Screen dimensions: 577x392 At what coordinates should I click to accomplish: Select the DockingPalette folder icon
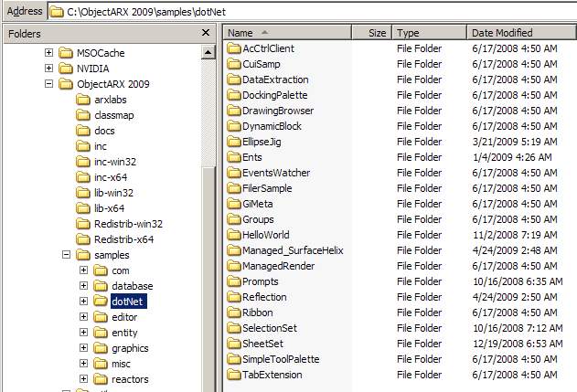234,95
